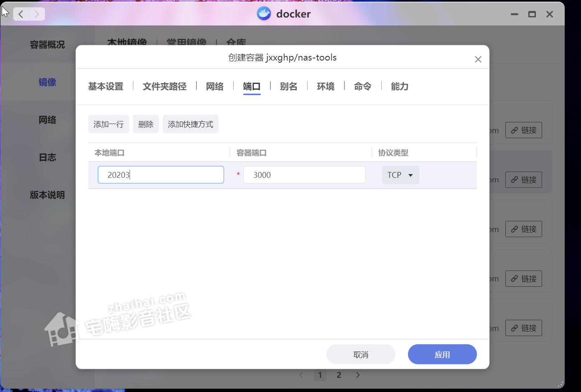581x392 pixels.
Task: Select 镜像 in the sidebar
Action: pyautogui.click(x=47, y=82)
